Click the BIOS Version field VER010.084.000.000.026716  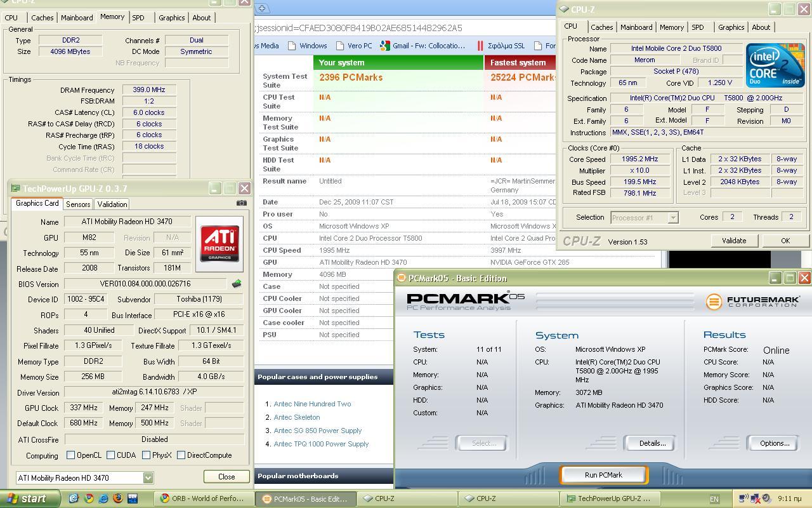point(145,284)
